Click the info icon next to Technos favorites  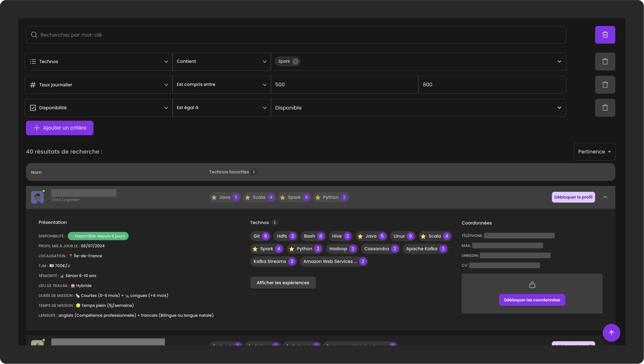(x=254, y=172)
